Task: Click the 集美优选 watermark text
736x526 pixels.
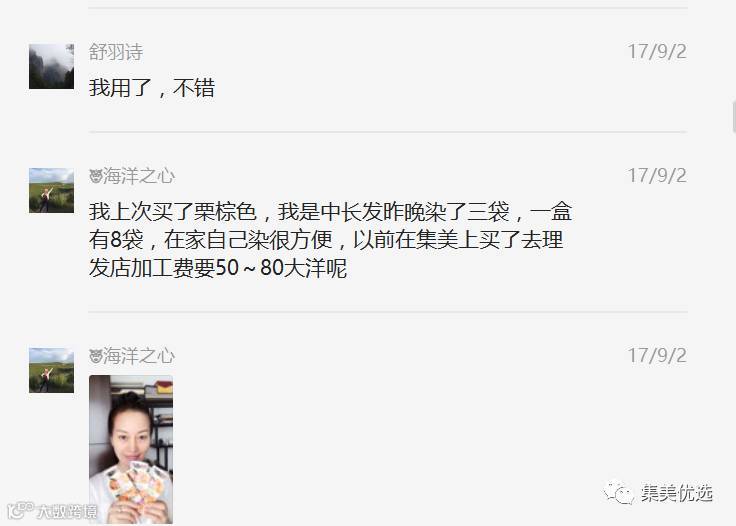Action: click(x=677, y=493)
